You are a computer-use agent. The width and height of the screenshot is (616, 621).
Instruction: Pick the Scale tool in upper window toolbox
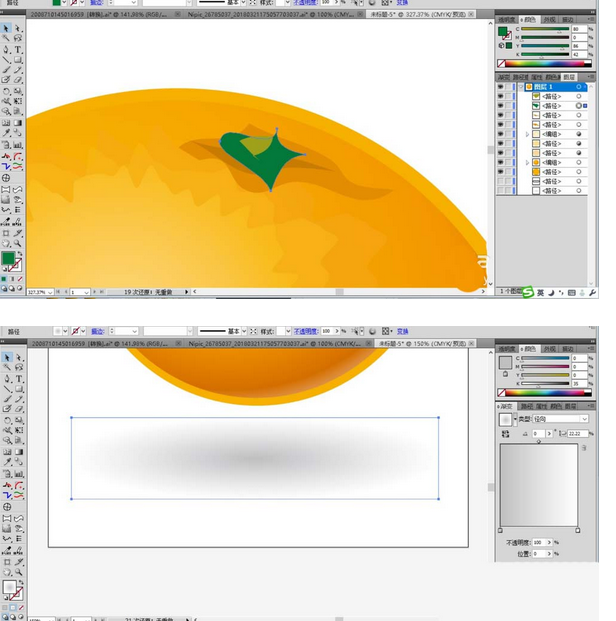(x=18, y=91)
